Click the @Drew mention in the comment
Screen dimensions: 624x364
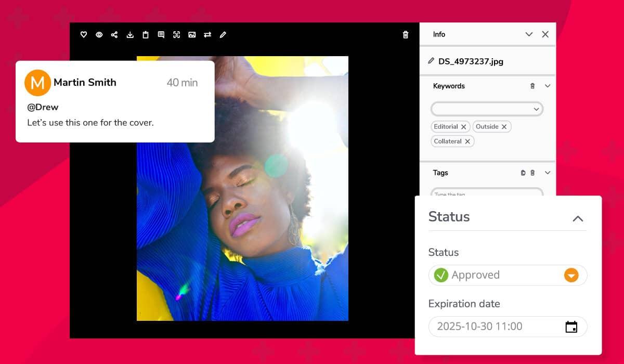click(43, 107)
